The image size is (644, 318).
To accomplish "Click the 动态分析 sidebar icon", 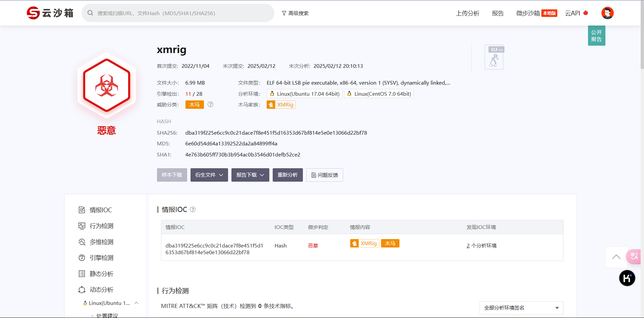I will coord(82,290).
